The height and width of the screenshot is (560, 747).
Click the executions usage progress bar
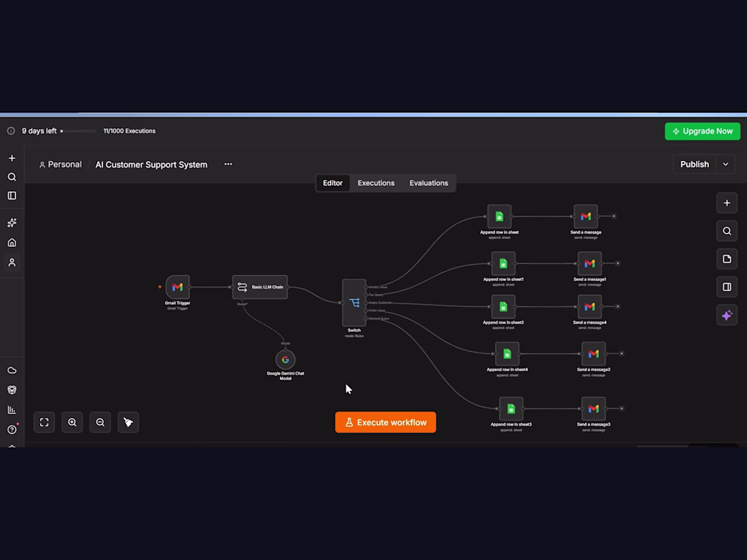click(78, 131)
